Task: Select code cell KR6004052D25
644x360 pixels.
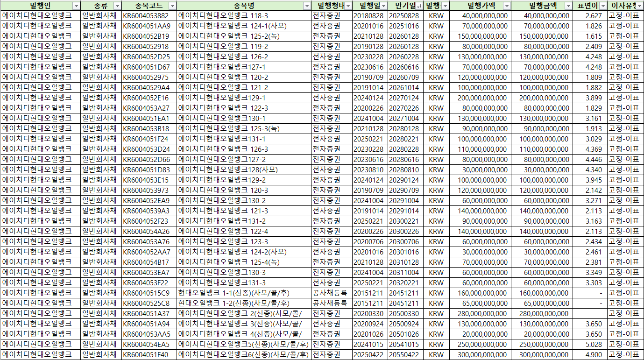Action: pos(149,56)
